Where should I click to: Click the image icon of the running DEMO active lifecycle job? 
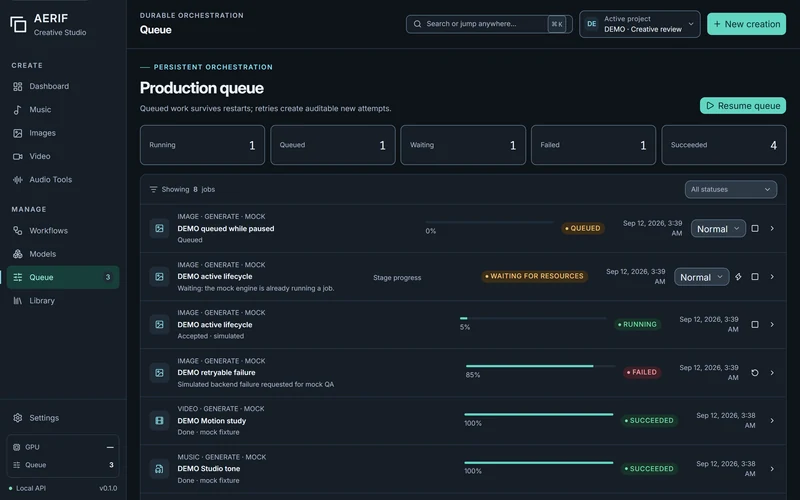[159, 324]
